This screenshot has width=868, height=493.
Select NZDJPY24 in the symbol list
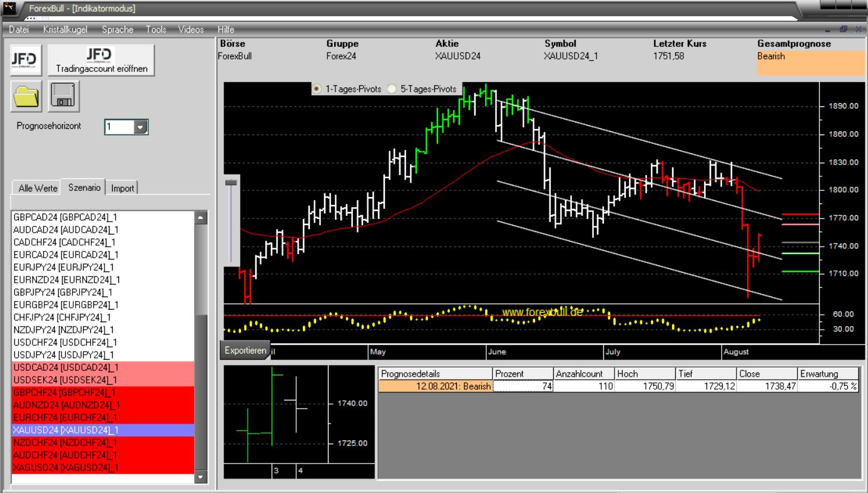pos(103,330)
